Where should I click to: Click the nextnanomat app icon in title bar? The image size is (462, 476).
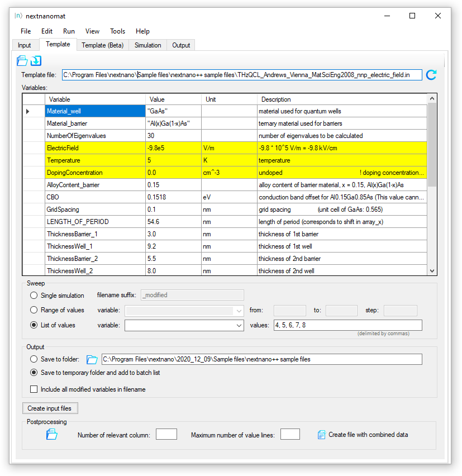(18, 16)
